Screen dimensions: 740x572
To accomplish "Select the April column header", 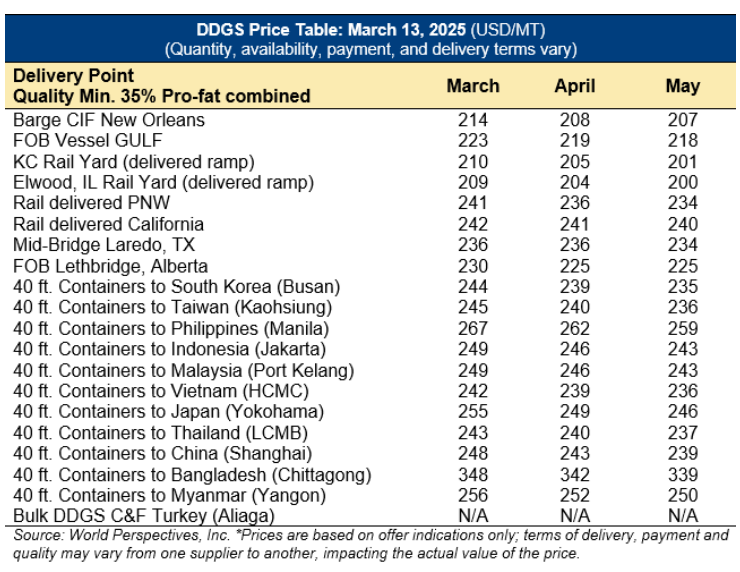I will click(x=575, y=86).
